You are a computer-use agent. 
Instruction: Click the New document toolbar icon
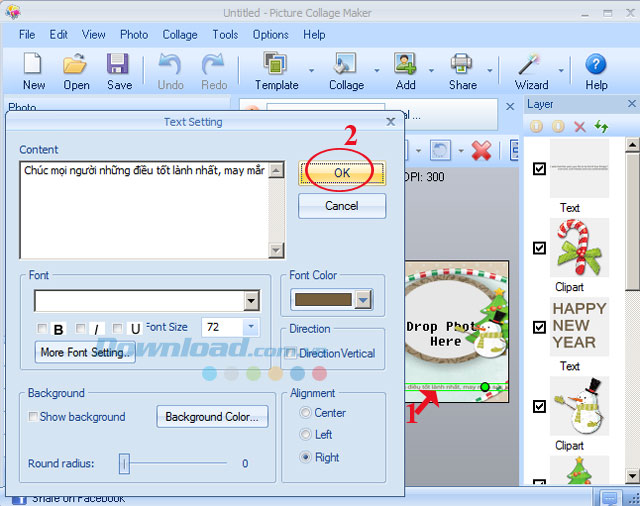(x=32, y=64)
